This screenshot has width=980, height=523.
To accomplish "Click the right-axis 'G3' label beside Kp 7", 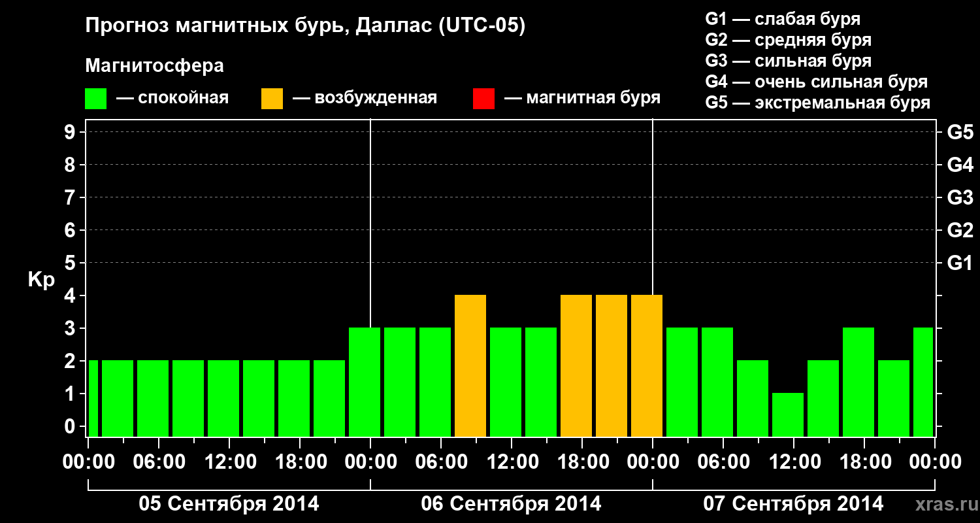I will click(x=960, y=197).
